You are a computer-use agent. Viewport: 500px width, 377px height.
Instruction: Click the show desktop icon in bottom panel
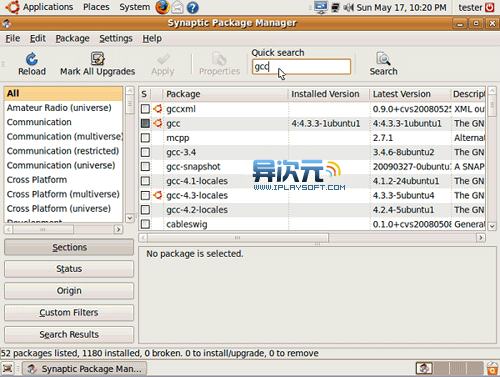8,368
